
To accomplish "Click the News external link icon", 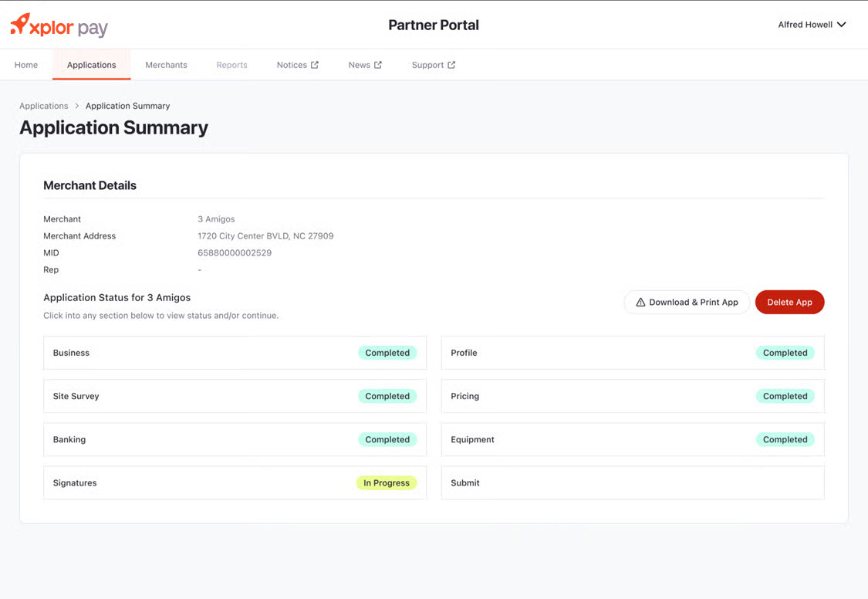I will [x=378, y=65].
